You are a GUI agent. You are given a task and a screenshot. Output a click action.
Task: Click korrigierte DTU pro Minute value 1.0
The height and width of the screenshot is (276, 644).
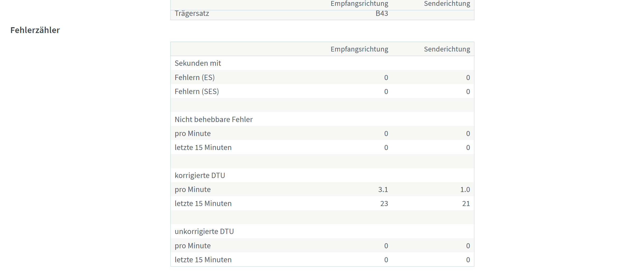click(465, 190)
